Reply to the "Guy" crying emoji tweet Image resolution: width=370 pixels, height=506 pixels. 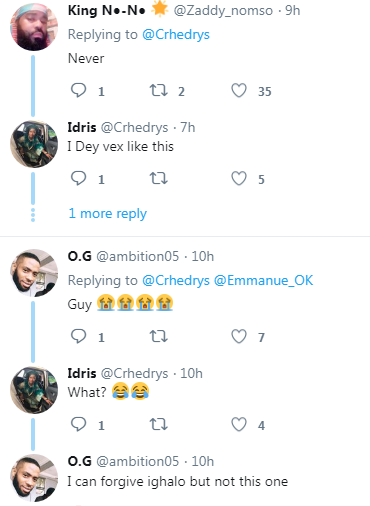pos(79,336)
